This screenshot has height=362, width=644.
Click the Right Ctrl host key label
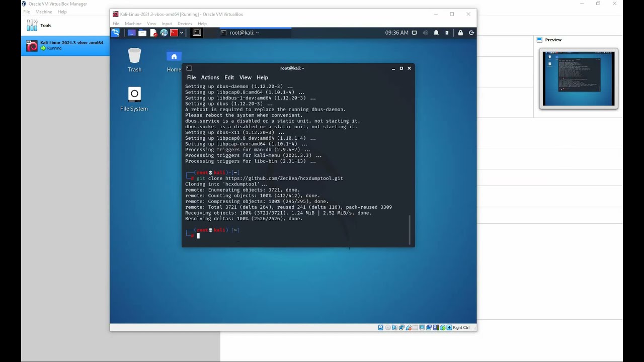click(x=461, y=327)
